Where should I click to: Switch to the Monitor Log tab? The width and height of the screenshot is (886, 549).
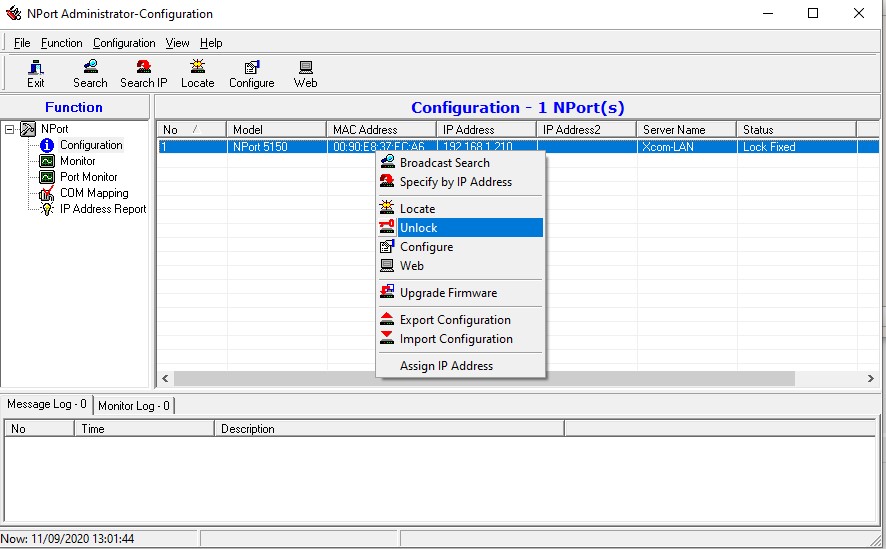pyautogui.click(x=134, y=405)
